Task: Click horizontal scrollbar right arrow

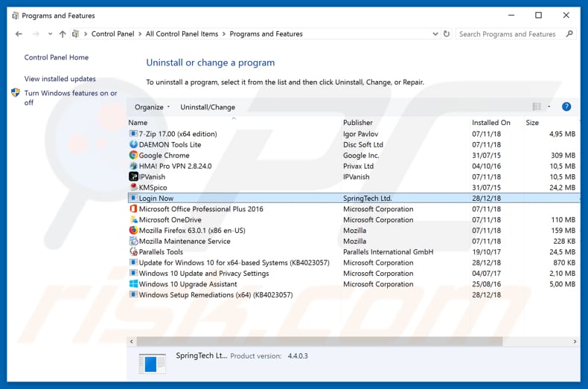Action: coord(575,341)
